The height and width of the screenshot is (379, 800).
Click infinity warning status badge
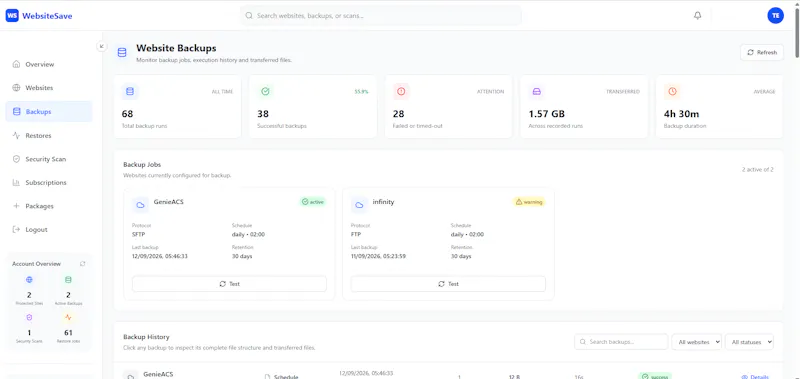529,202
